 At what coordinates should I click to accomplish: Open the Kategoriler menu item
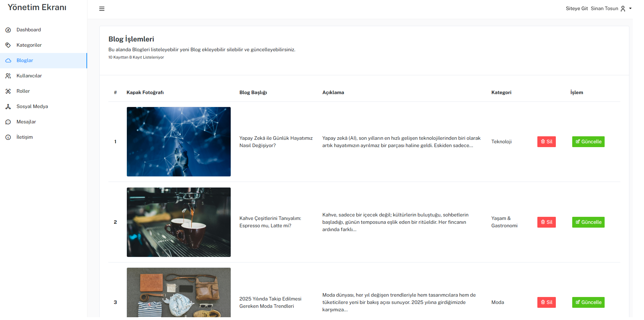pos(29,45)
